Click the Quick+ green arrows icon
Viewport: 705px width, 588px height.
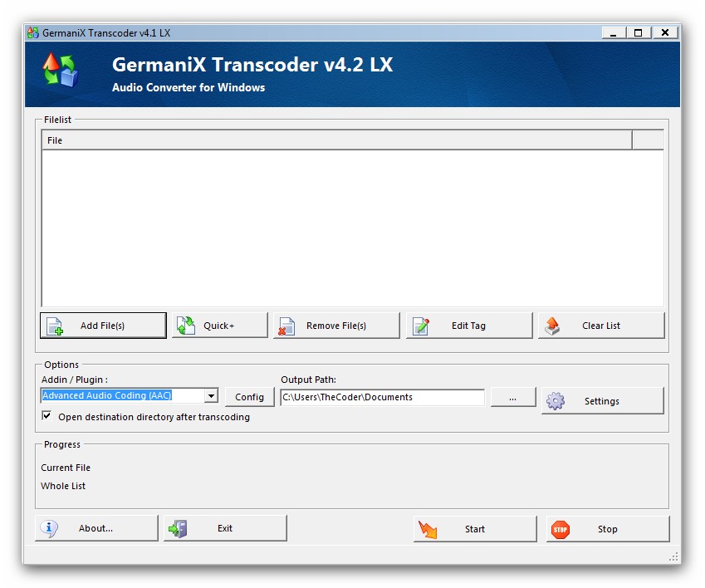pos(186,326)
